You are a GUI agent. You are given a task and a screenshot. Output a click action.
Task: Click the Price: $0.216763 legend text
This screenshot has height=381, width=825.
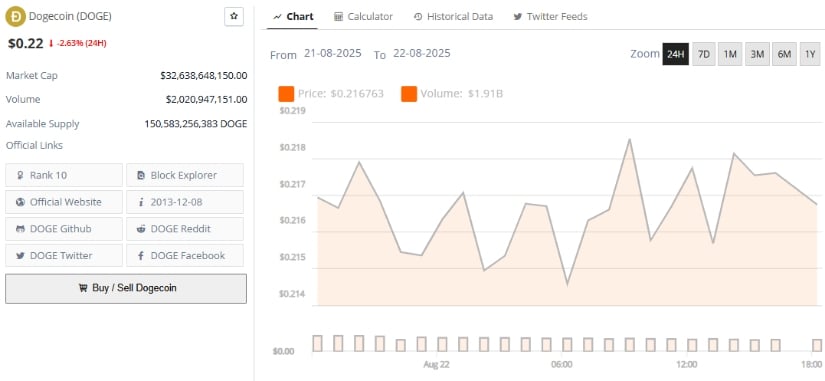340,94
